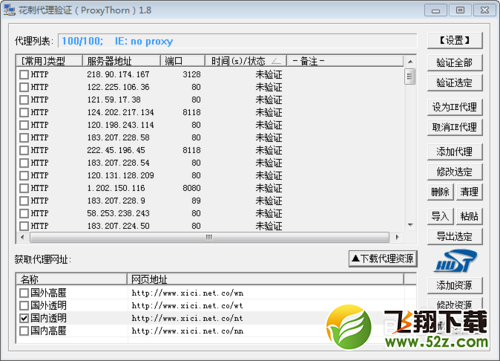The width and height of the screenshot is (500, 361).
Task: Click 添加资源 add resource button
Action: coord(455,285)
